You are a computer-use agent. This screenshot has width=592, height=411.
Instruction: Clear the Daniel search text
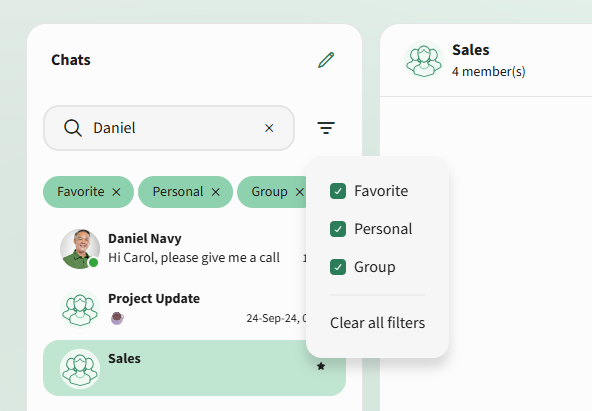[x=269, y=128]
